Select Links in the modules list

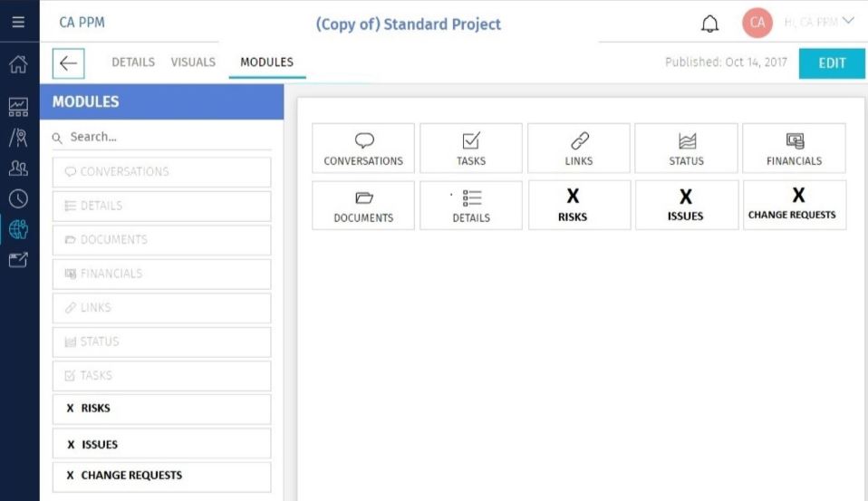tap(161, 308)
